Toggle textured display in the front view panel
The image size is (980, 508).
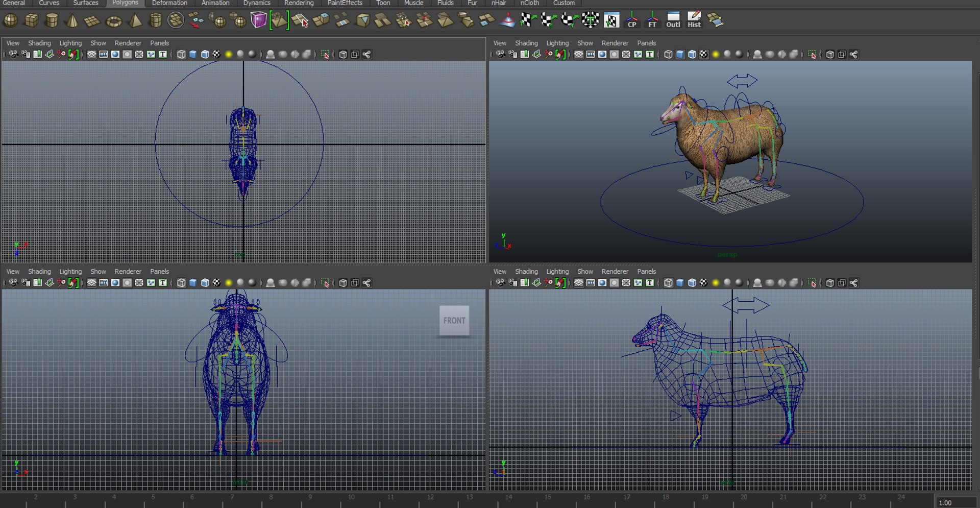click(x=216, y=283)
